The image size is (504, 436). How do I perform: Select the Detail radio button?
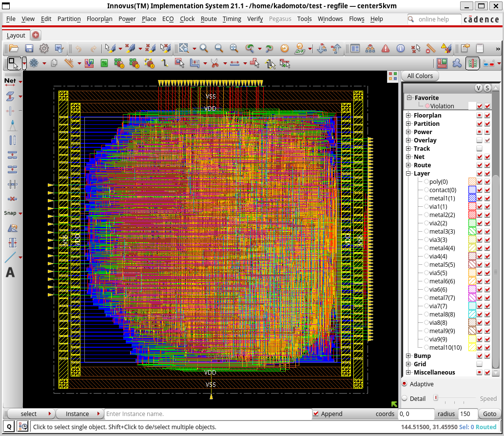[x=405, y=398]
